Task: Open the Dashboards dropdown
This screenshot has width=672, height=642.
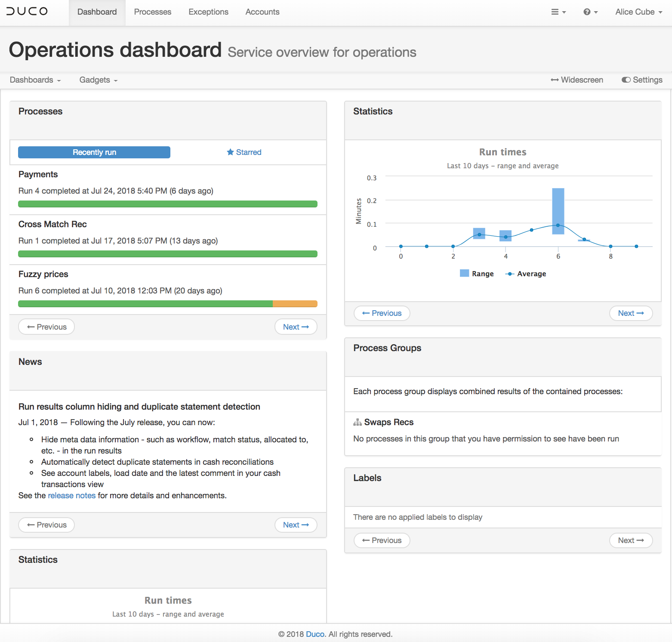Action: pyautogui.click(x=35, y=80)
